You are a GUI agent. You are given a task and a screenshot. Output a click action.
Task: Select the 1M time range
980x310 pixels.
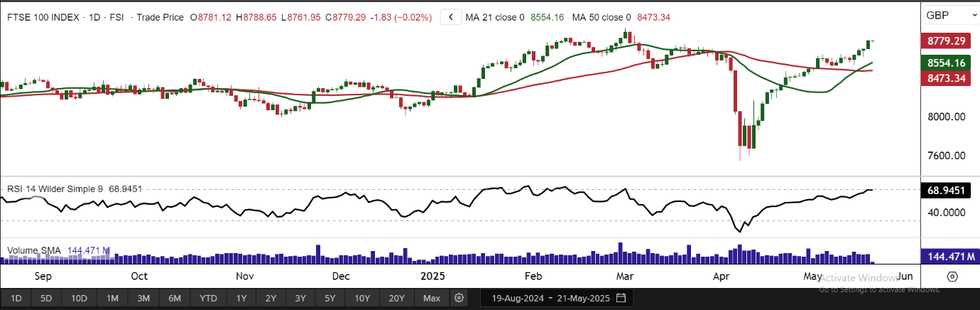tap(112, 298)
